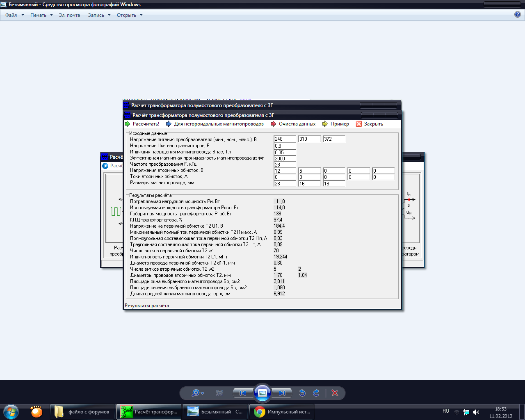Click the RU language indicator
The height and width of the screenshot is (420, 525).
(446, 411)
